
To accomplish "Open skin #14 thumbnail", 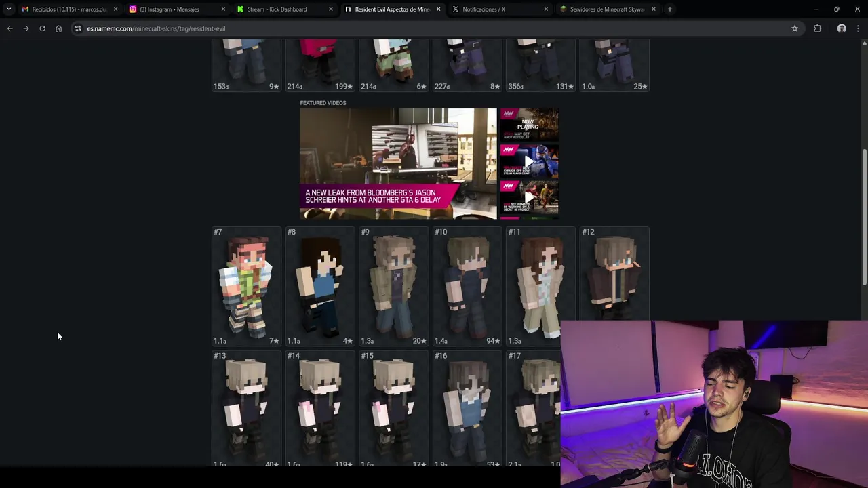I will coord(320,409).
